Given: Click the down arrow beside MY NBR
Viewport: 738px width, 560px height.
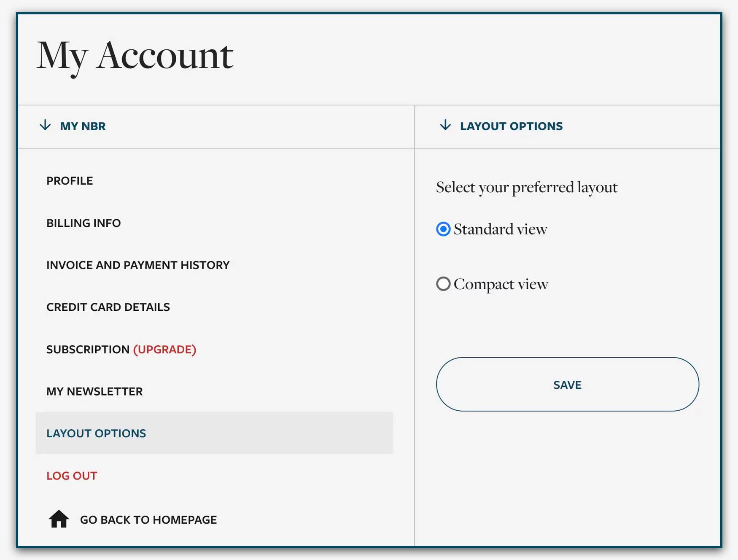Looking at the screenshot, I should pyautogui.click(x=45, y=125).
